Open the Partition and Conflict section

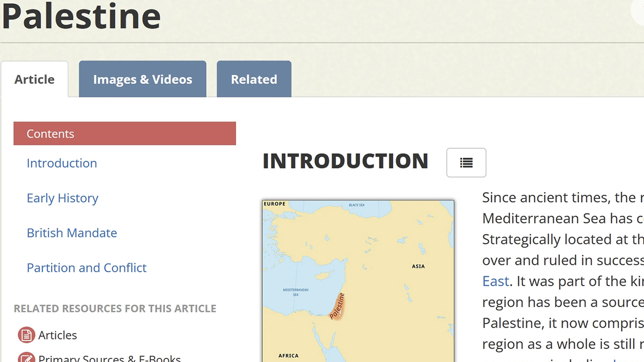pyautogui.click(x=86, y=268)
